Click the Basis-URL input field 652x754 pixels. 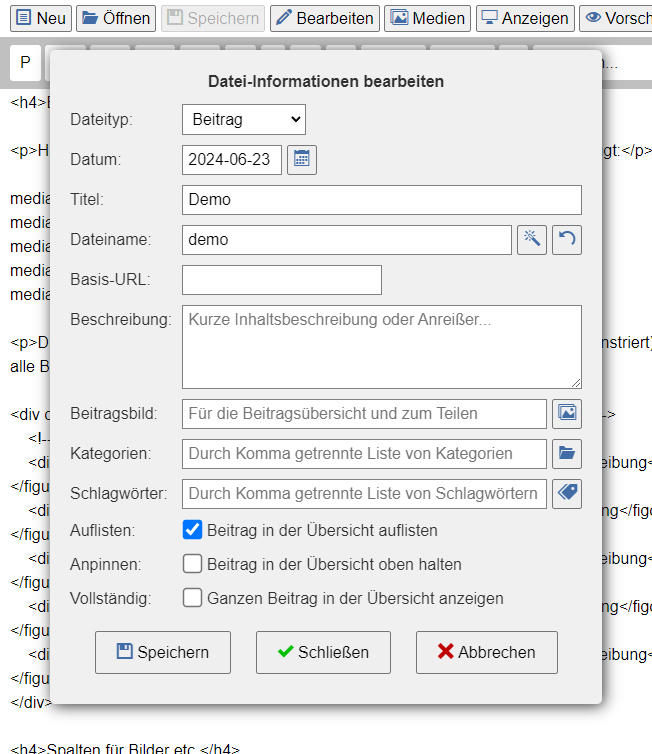coord(282,280)
